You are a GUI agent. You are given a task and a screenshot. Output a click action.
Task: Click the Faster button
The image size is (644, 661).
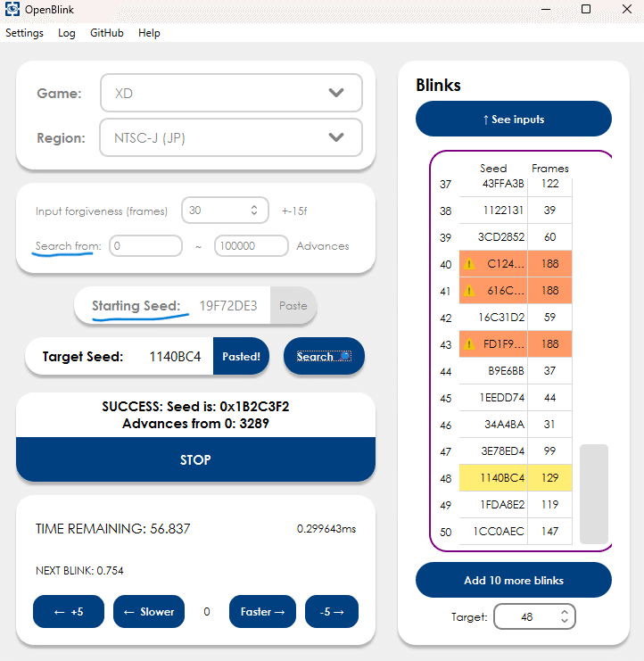point(262,612)
